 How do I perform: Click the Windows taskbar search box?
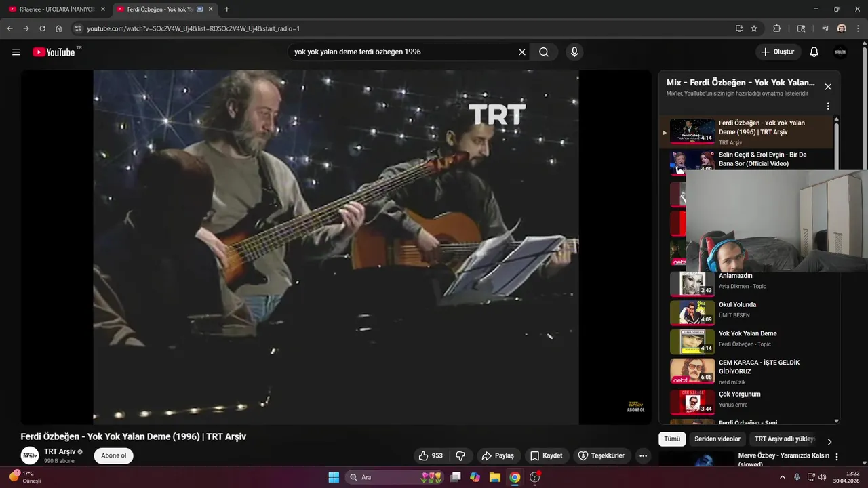tap(395, 477)
